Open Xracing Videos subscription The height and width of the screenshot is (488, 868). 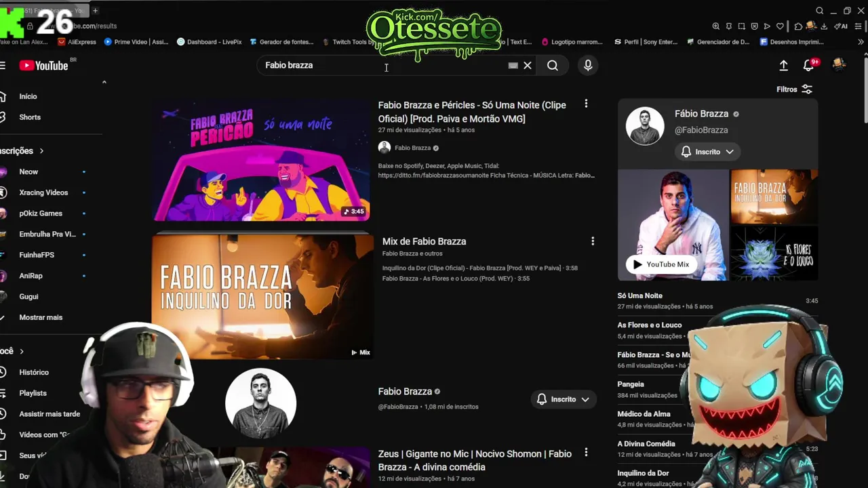43,192
